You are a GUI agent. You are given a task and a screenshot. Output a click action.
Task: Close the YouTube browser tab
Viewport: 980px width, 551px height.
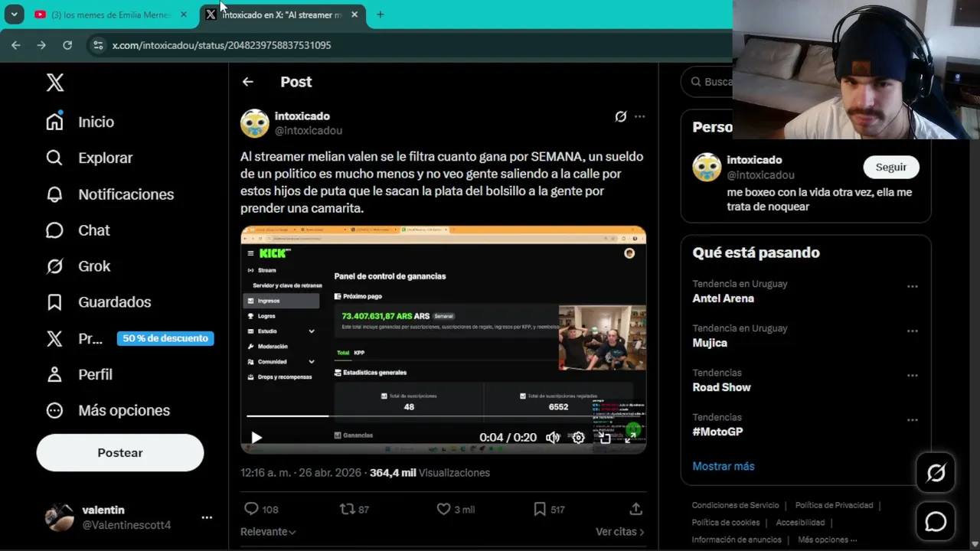click(184, 15)
